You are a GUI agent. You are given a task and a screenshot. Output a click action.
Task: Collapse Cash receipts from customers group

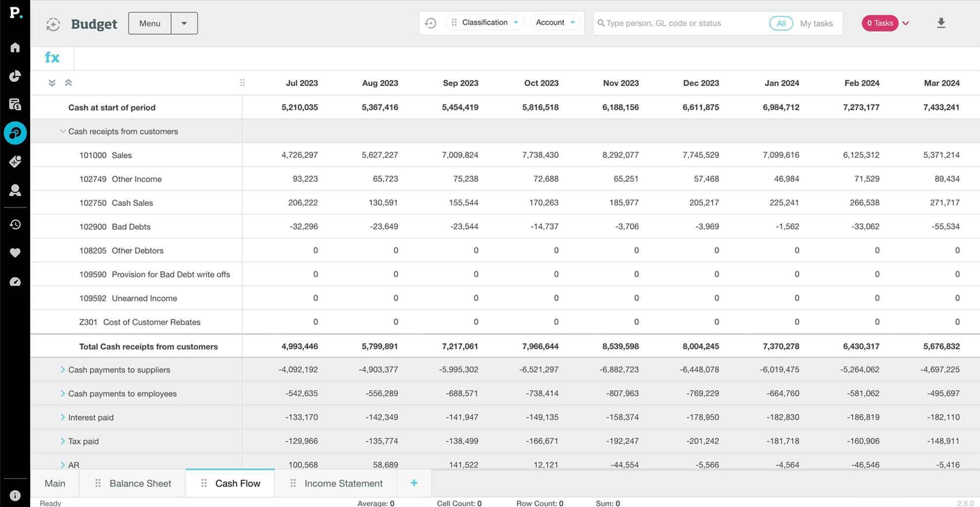62,131
